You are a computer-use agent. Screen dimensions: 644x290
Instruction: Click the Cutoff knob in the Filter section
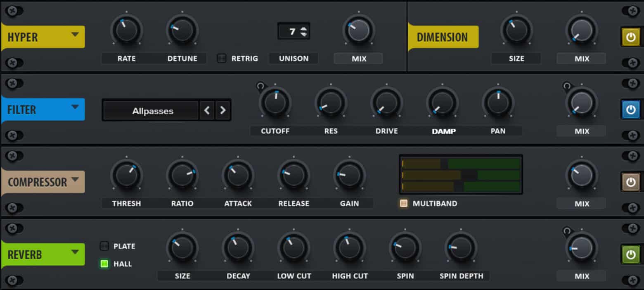275,102
